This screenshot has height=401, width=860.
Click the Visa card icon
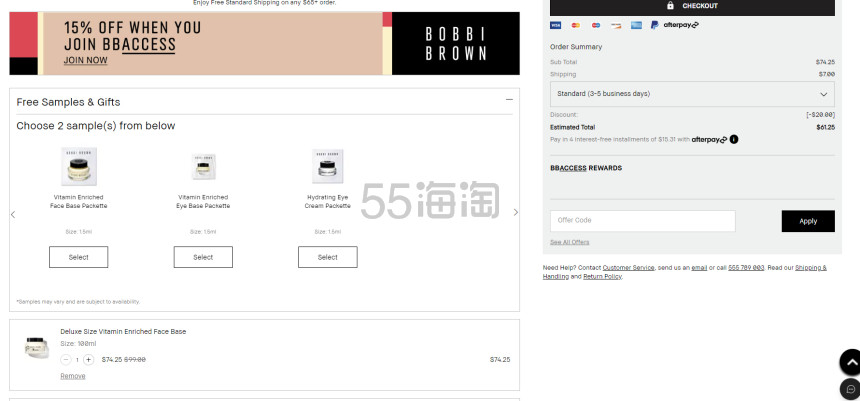[556, 25]
